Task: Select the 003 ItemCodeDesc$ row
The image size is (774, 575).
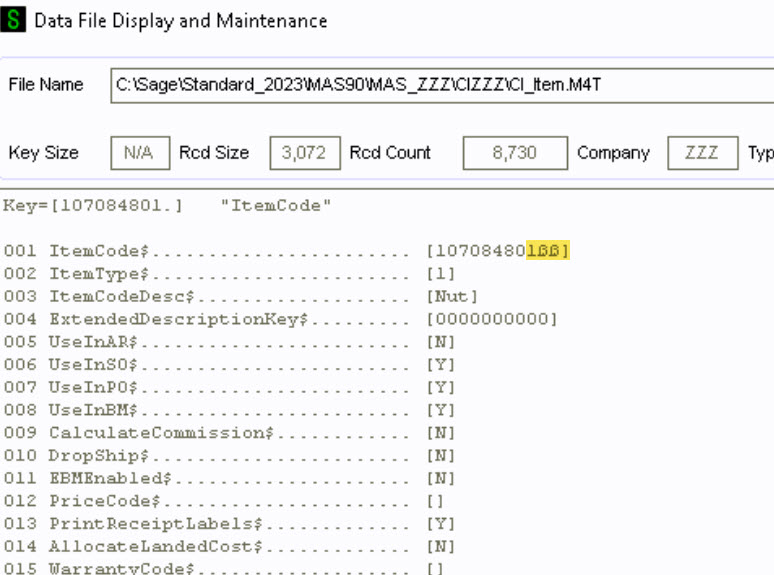Action: (240, 296)
